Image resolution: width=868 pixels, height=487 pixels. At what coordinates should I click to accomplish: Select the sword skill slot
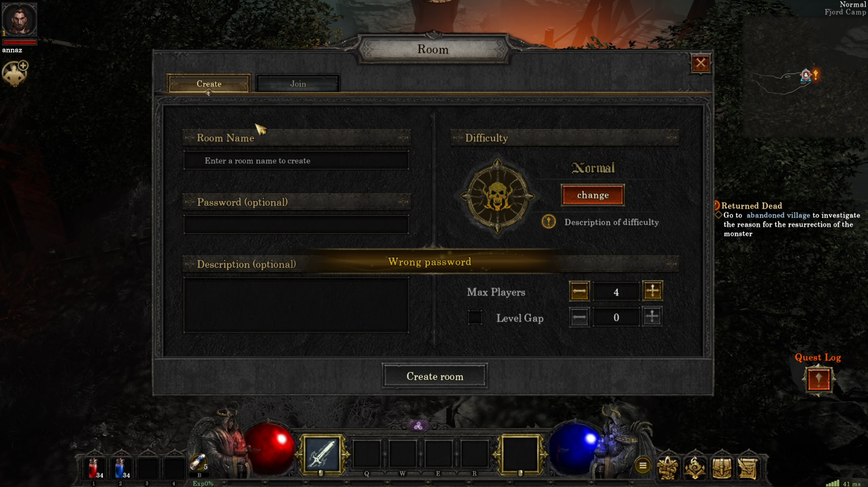coord(321,455)
